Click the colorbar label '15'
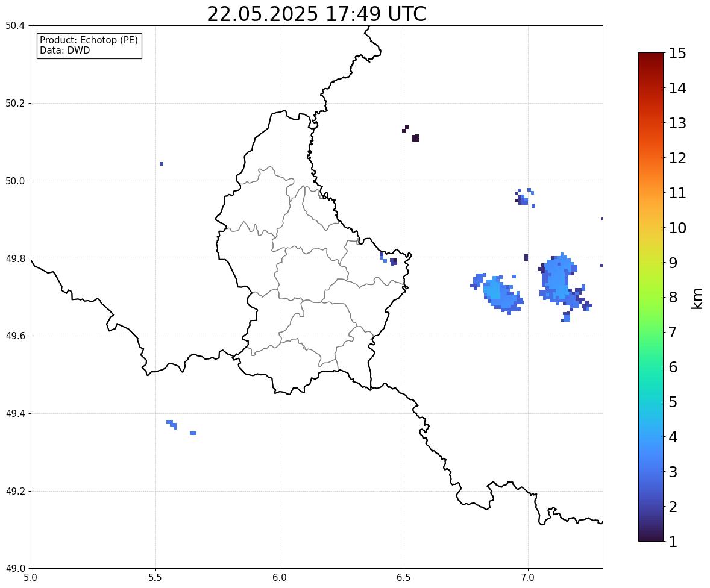The image size is (710, 588). 677,54
